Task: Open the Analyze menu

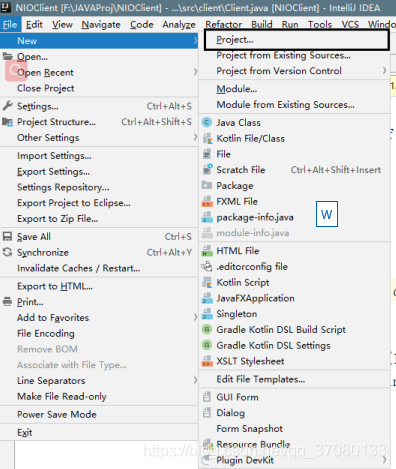Action: coord(179,25)
